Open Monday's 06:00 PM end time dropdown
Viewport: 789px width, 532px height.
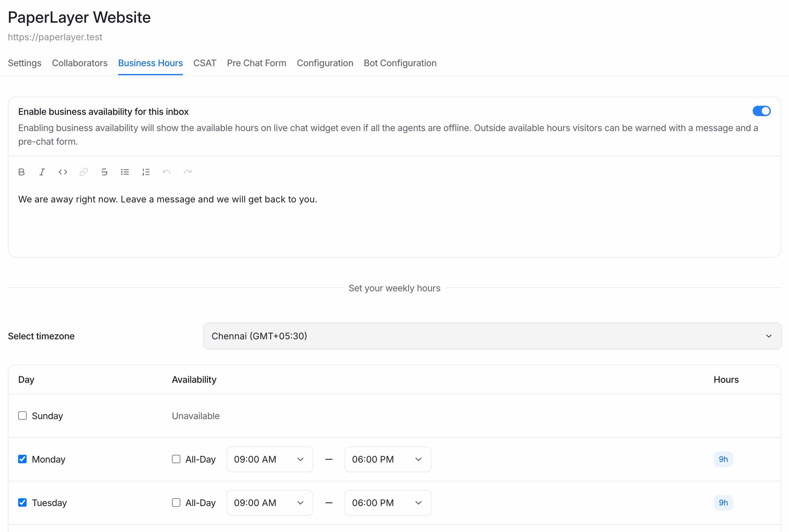click(388, 459)
